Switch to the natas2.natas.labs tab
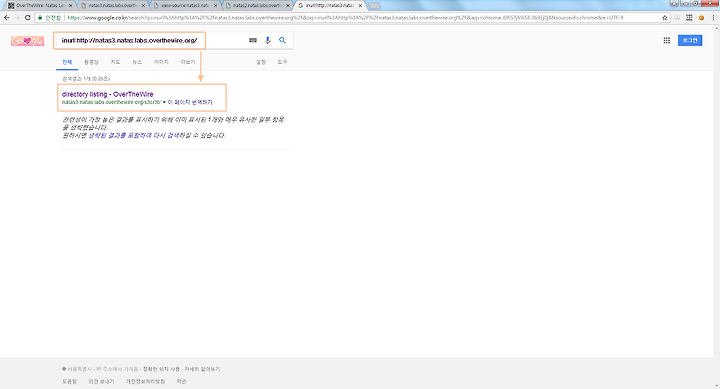This screenshot has width=720, height=389. tap(258, 6)
